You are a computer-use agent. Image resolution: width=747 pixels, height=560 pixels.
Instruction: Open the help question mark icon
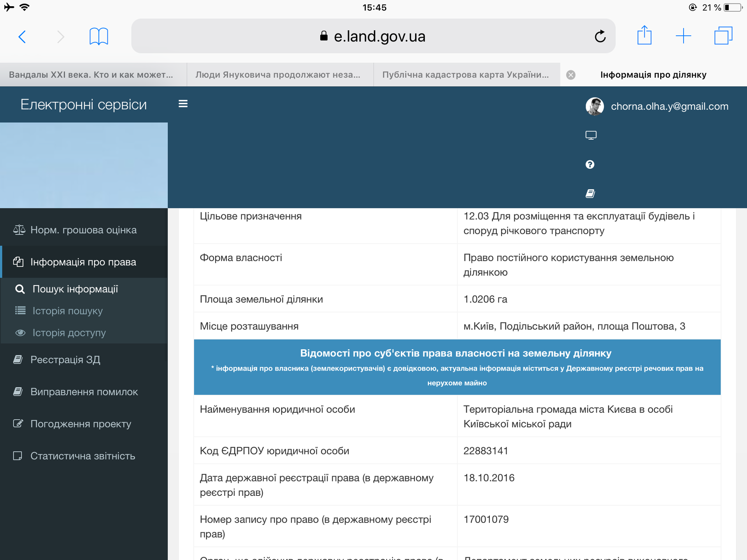pos(590,164)
